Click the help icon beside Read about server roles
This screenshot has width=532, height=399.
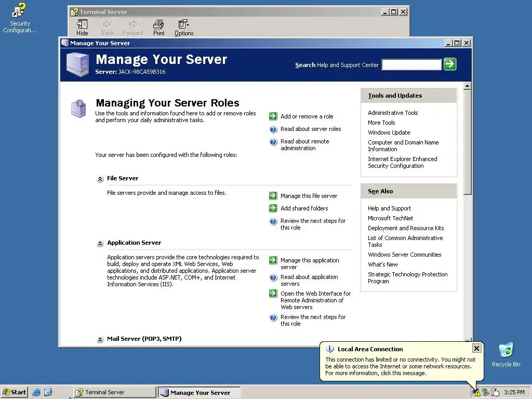pyautogui.click(x=273, y=129)
